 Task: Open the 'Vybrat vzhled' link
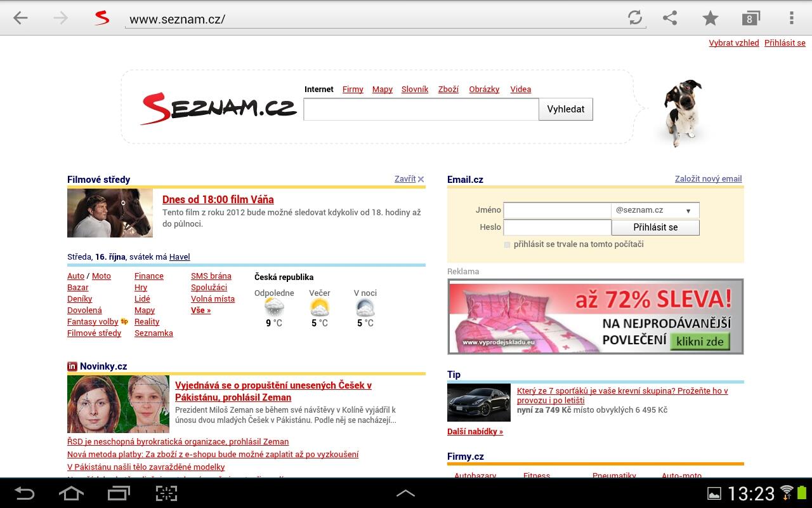[734, 43]
